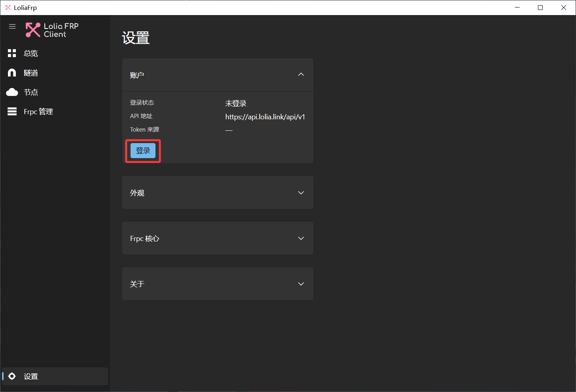Click the 总览 grid icon in sidebar
The image size is (576, 392).
click(x=12, y=53)
